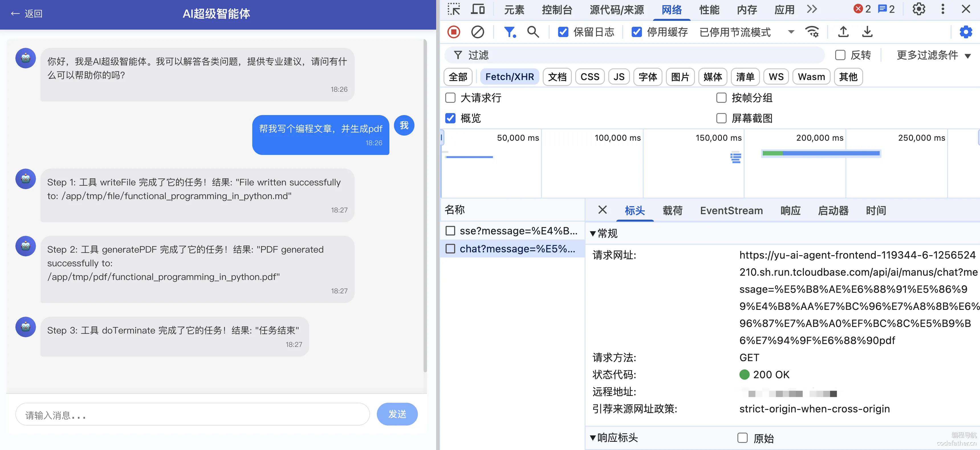Click the blue issues message badge

click(886, 9)
